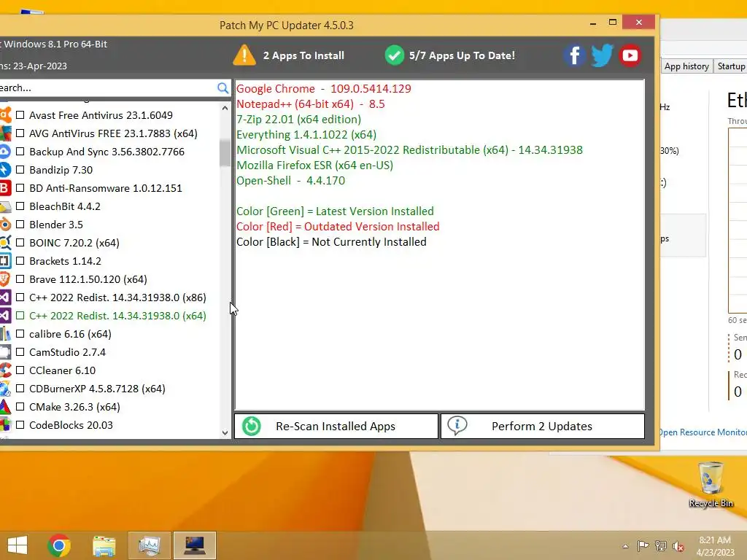Screen dimensions: 747x560
Task: Select the Open-Shell 4.4.170 entry
Action: (290, 181)
